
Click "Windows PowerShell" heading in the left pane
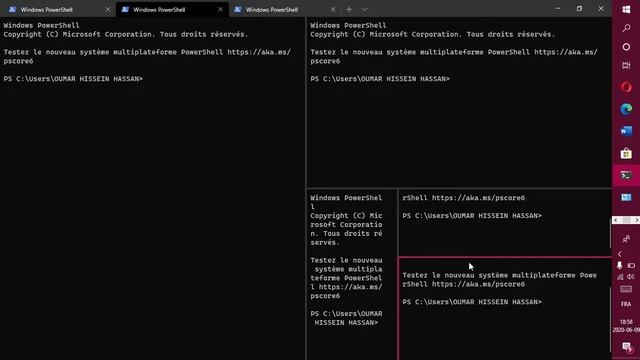(x=41, y=25)
